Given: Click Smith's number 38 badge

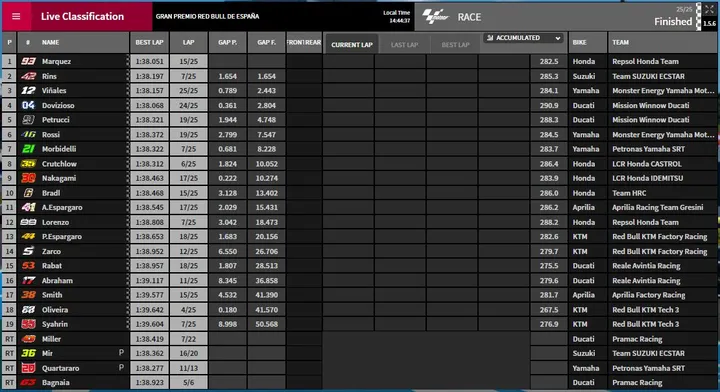Looking at the screenshot, I should (x=28, y=295).
